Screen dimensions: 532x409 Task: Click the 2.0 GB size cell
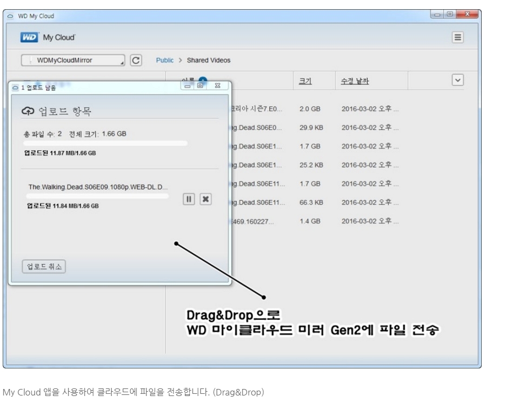(x=310, y=109)
